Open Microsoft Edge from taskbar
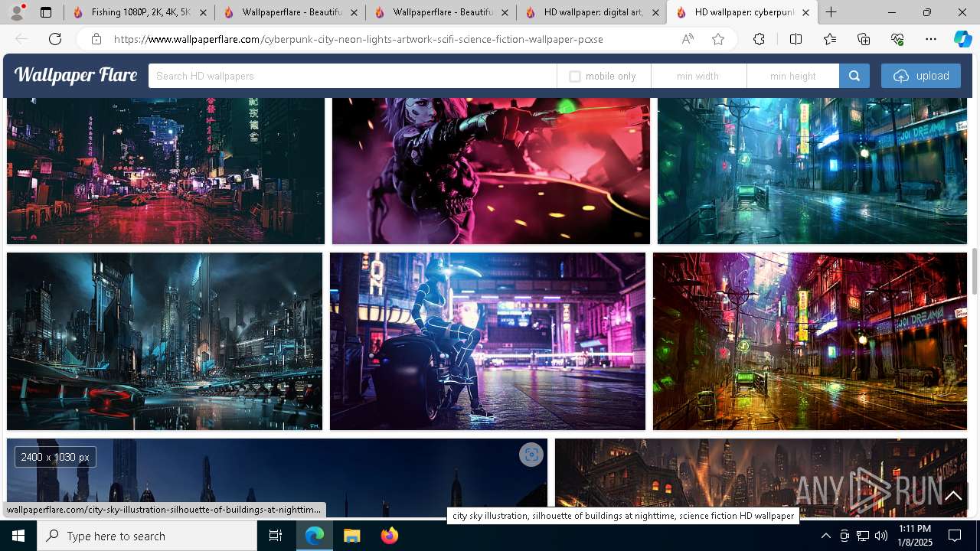980x551 pixels. 315,536
